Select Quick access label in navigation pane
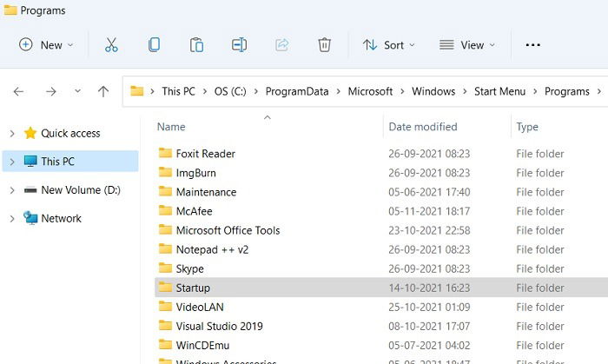 click(70, 133)
